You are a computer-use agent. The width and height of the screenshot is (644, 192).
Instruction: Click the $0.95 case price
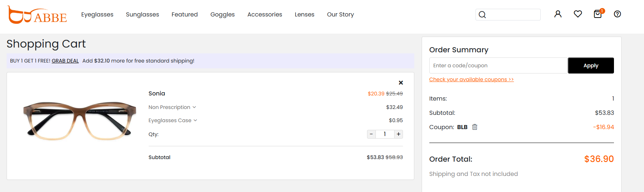pos(396,120)
